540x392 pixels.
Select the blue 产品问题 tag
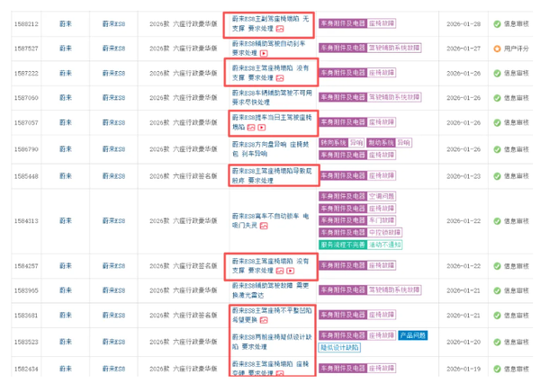click(413, 334)
